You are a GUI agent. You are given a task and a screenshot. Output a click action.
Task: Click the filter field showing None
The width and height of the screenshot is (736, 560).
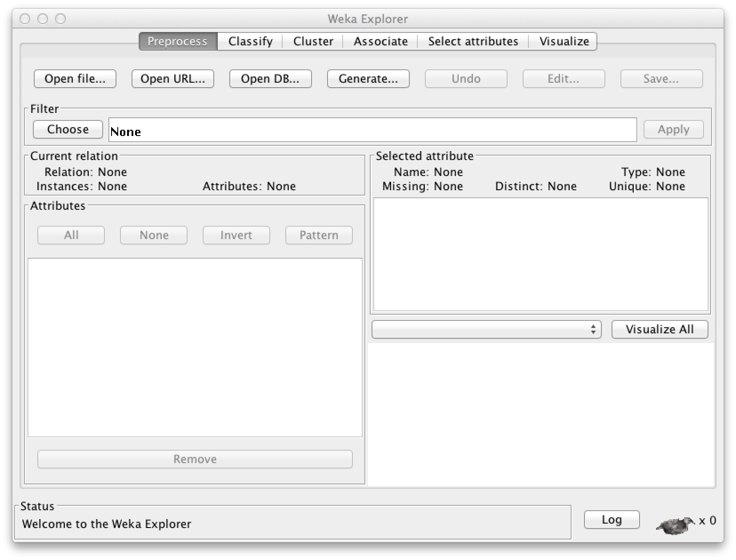point(373,130)
